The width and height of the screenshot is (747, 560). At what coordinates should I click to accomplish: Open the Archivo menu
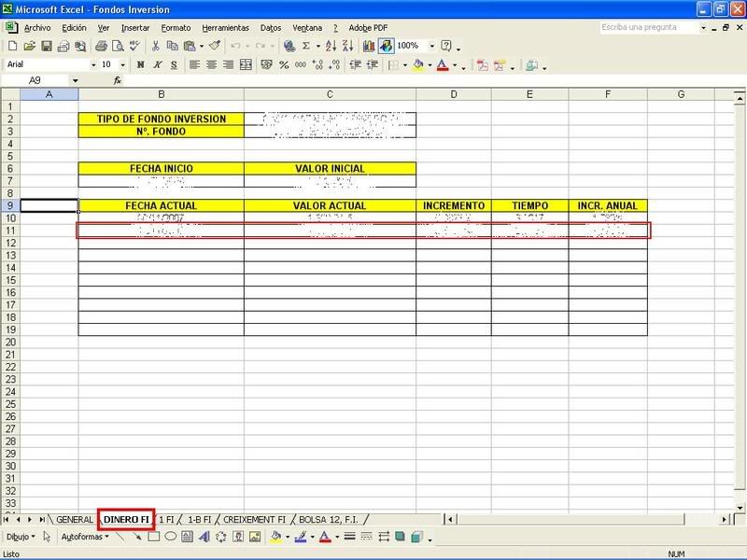point(37,28)
